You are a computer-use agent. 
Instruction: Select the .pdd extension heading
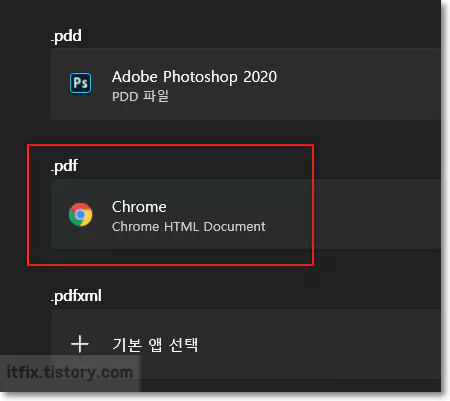click(x=66, y=36)
